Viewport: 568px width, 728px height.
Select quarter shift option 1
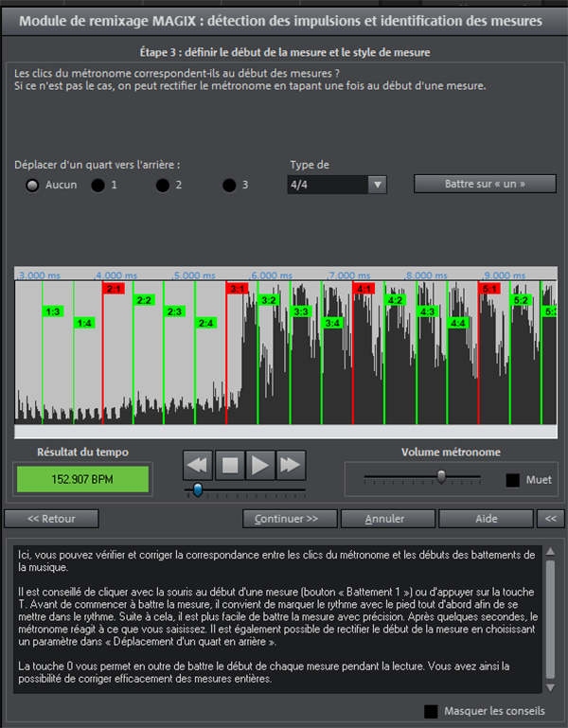click(x=98, y=186)
